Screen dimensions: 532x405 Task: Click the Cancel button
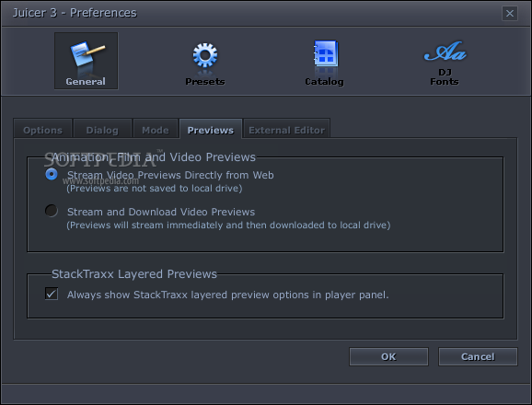coord(478,356)
